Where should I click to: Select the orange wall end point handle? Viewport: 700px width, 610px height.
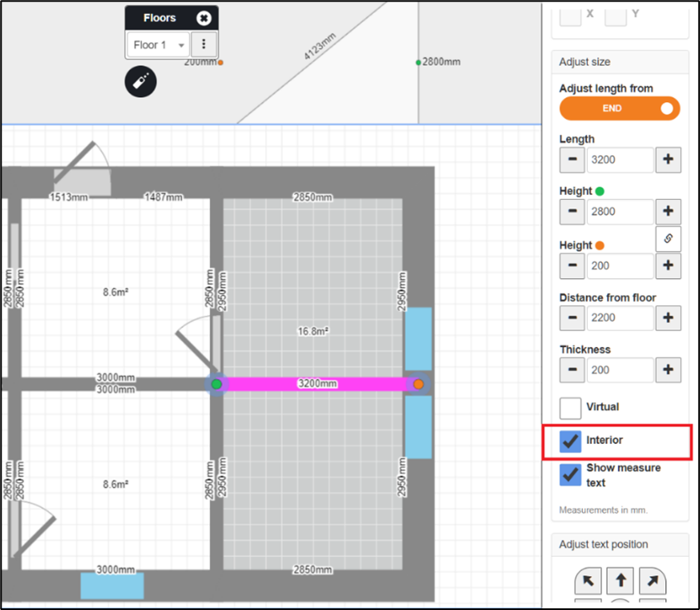[419, 384]
